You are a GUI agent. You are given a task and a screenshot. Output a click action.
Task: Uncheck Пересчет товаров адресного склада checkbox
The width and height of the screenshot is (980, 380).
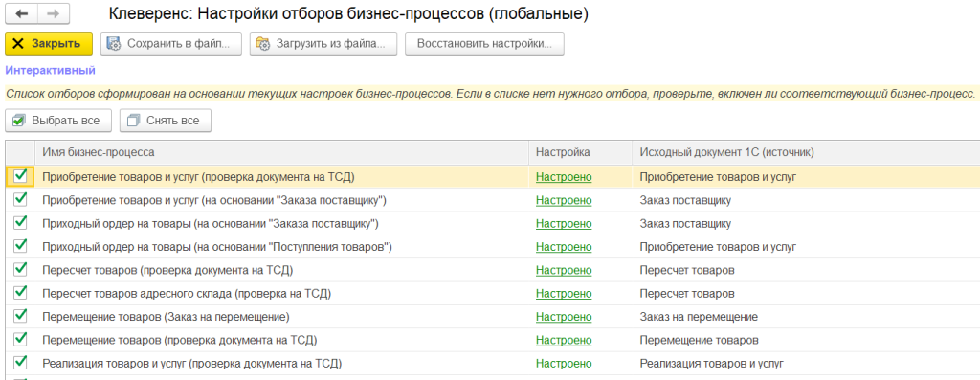click(x=20, y=293)
